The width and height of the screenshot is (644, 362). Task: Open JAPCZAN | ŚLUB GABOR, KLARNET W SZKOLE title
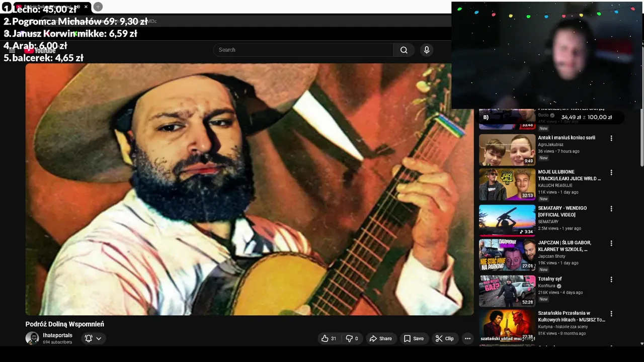tap(565, 246)
